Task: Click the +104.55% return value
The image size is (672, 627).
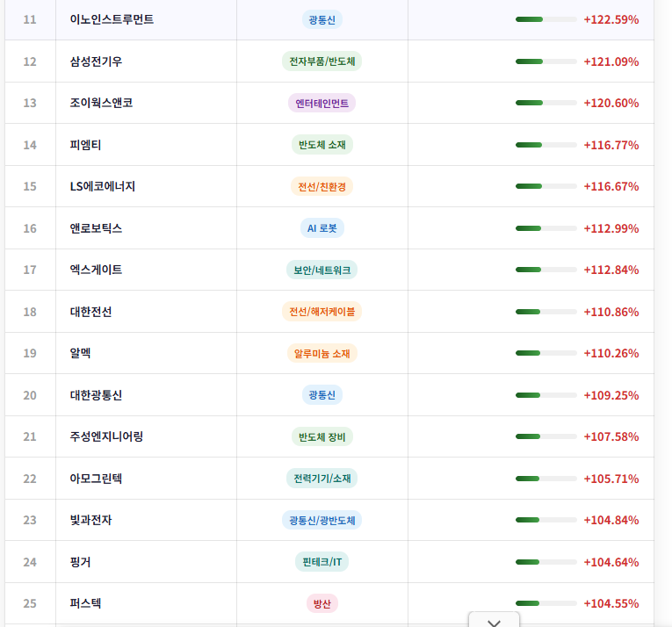Action: 611,603
